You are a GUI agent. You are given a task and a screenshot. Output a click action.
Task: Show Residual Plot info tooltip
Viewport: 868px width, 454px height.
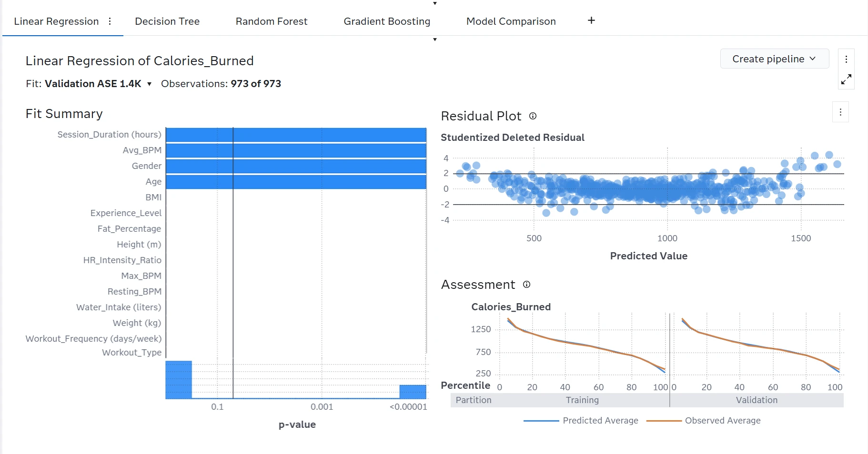tap(533, 116)
